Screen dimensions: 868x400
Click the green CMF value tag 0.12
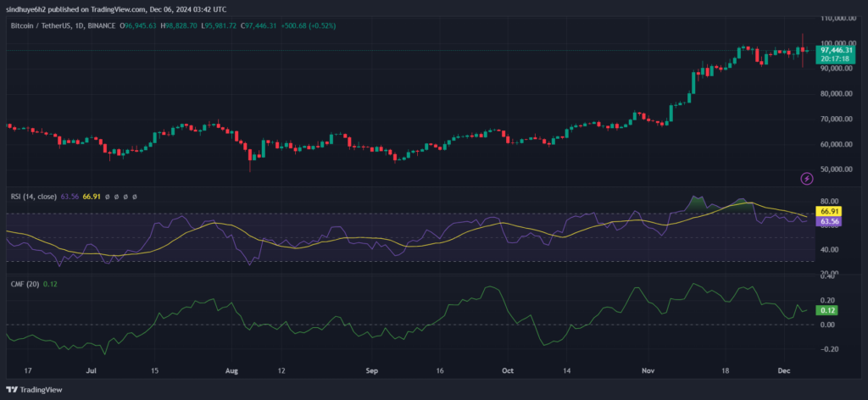(826, 311)
